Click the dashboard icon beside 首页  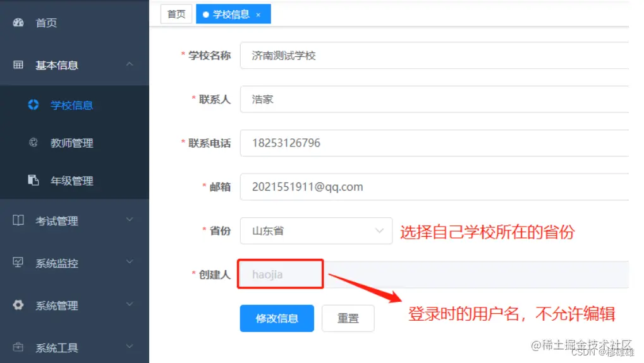click(x=18, y=23)
